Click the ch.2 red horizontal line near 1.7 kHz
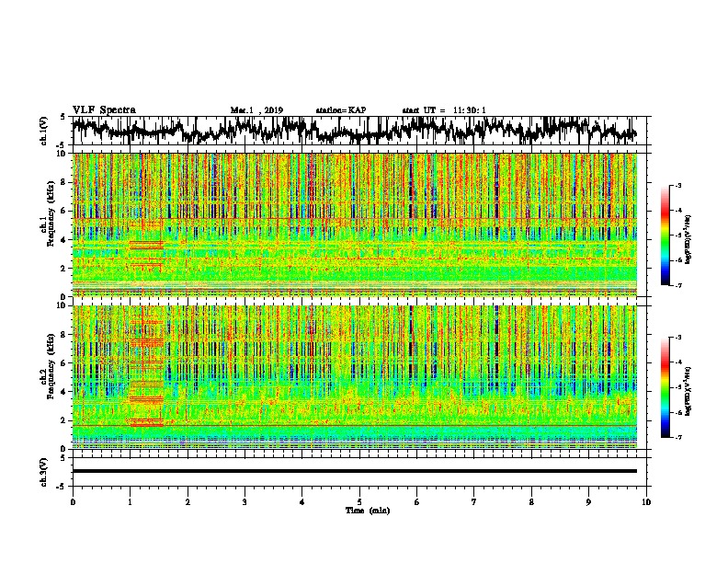The height and width of the screenshot is (563, 728). coord(354,426)
